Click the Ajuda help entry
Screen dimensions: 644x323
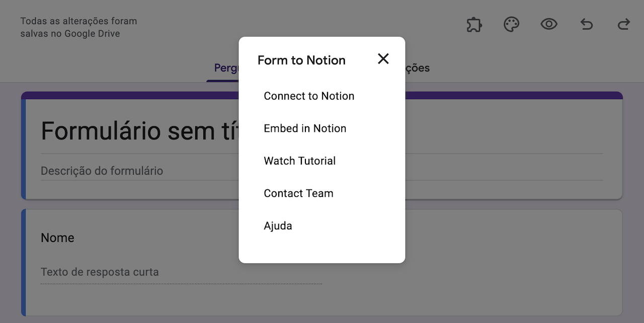(278, 226)
